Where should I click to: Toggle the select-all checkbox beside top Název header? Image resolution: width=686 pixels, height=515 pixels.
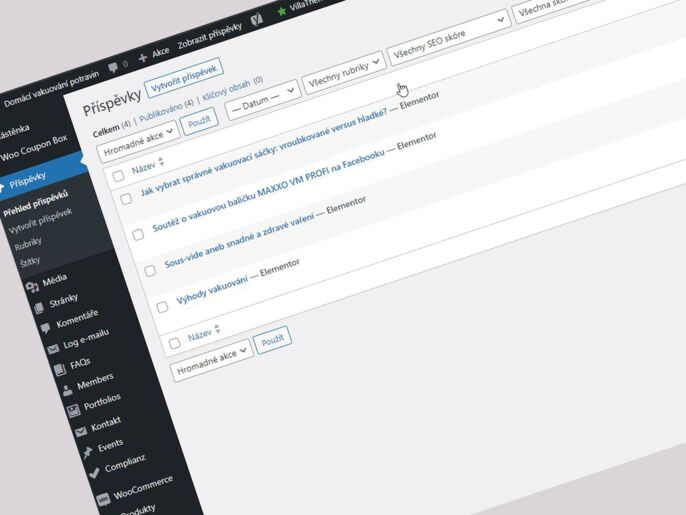pyautogui.click(x=119, y=176)
